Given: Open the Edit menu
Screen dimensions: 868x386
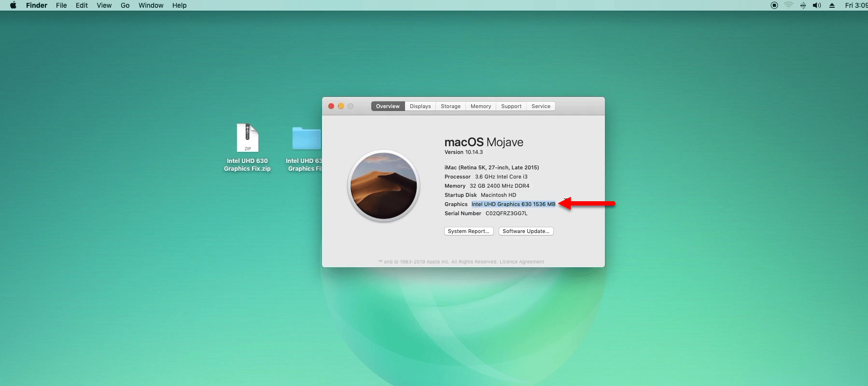Looking at the screenshot, I should pos(82,5).
